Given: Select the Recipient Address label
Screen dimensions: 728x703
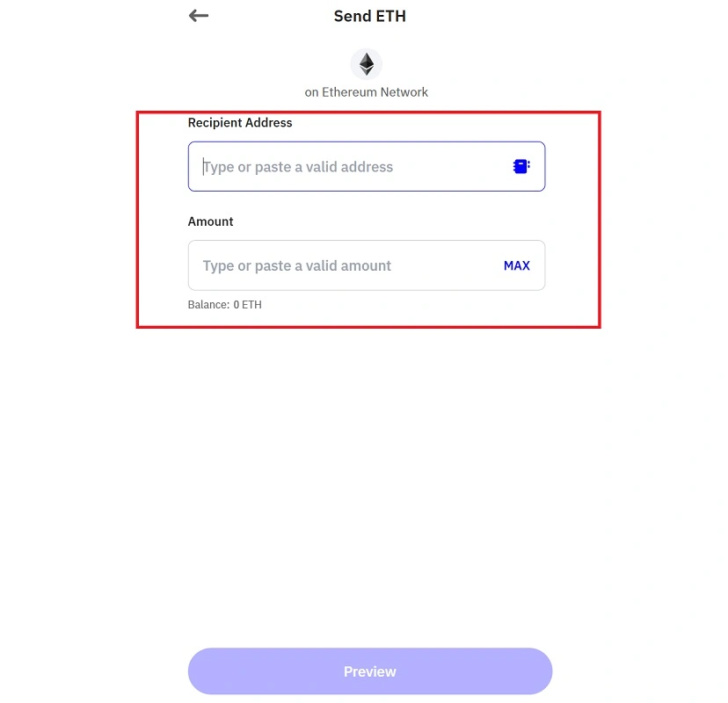Looking at the screenshot, I should point(240,122).
